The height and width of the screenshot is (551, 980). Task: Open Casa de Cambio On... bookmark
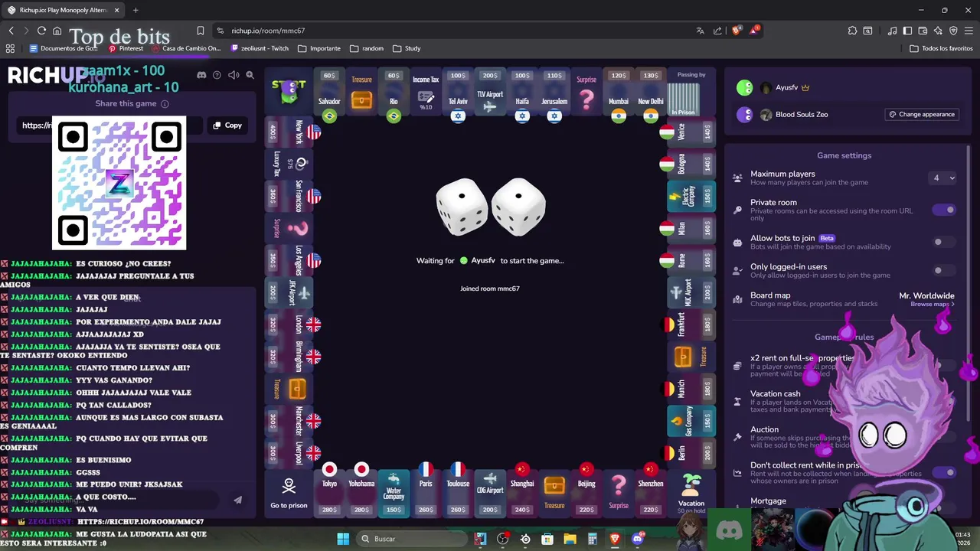point(186,48)
